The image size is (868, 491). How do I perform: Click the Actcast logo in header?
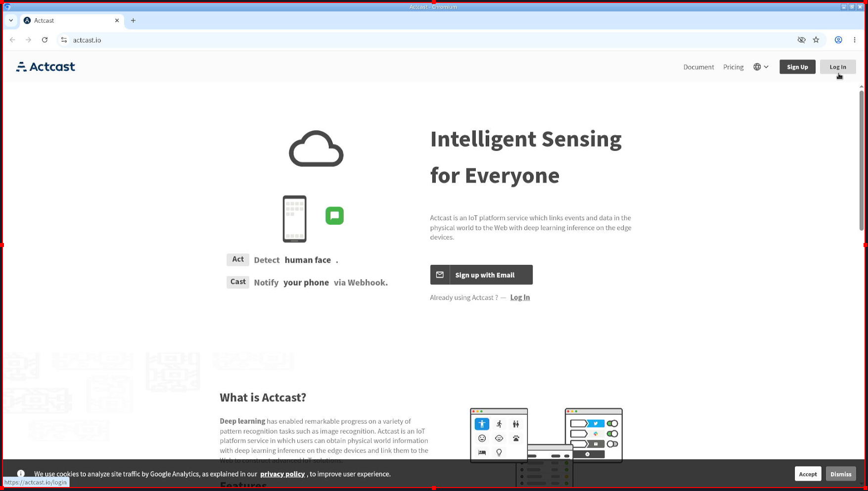pyautogui.click(x=46, y=67)
